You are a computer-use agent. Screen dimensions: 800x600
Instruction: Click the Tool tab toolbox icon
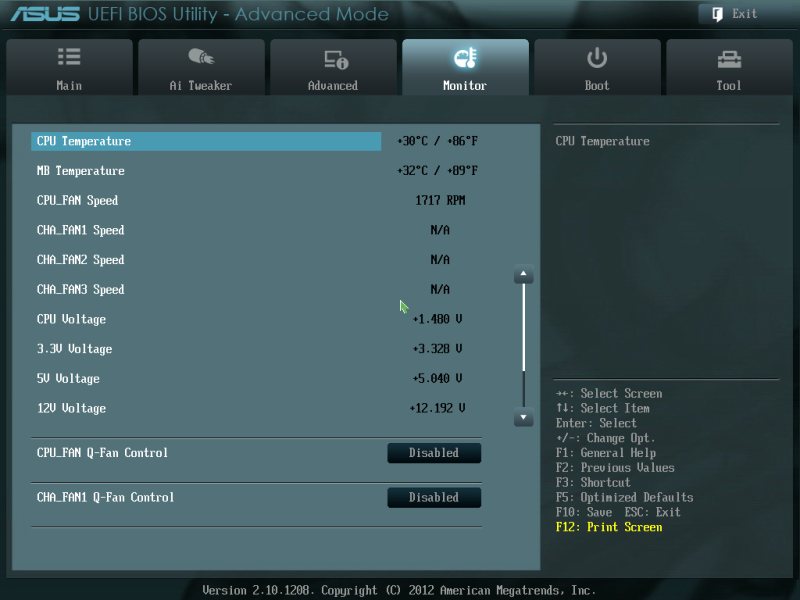click(x=729, y=60)
